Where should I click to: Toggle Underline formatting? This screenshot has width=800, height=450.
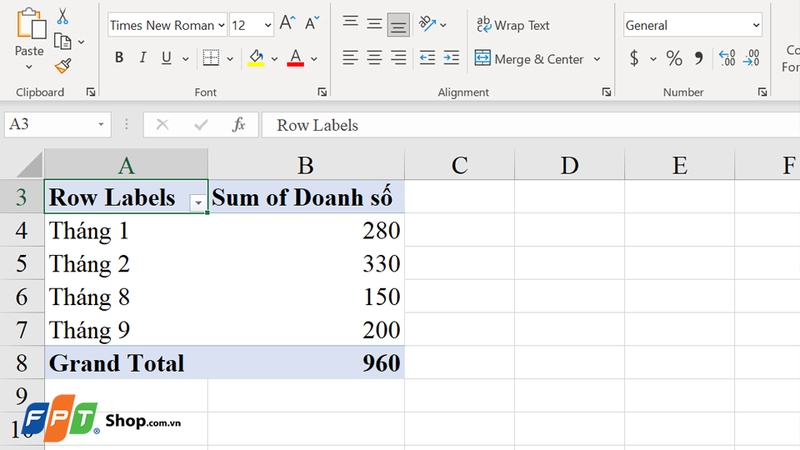pyautogui.click(x=166, y=58)
